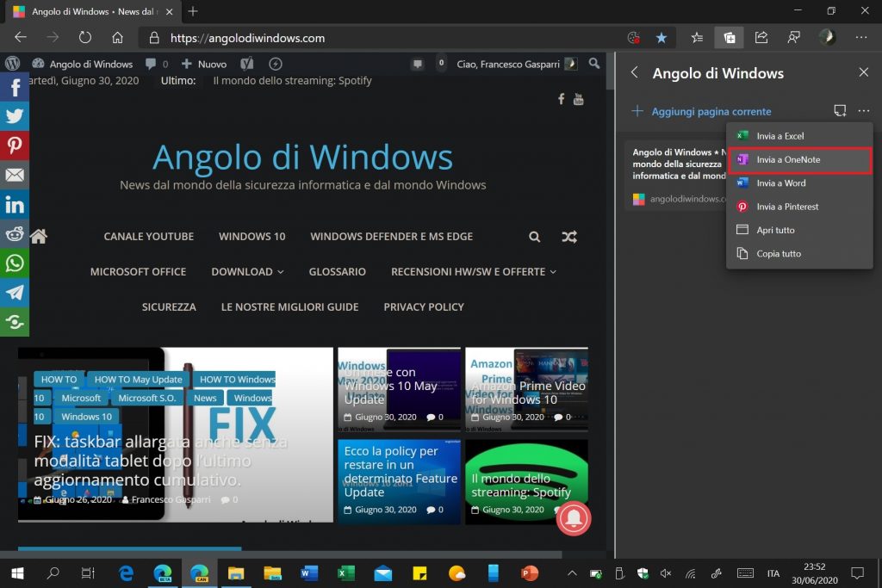Open the WINDOWS 10 navigation link
The width and height of the screenshot is (882, 588).
pyautogui.click(x=252, y=237)
